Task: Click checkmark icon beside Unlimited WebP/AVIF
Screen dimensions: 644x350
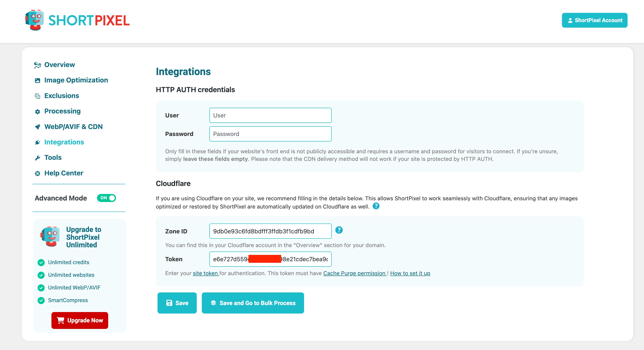Action: (41, 288)
